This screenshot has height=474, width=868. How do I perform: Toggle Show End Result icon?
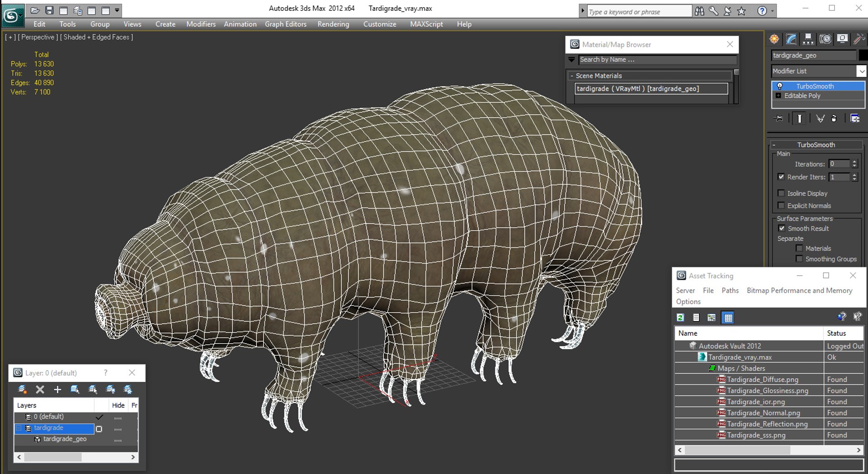799,118
